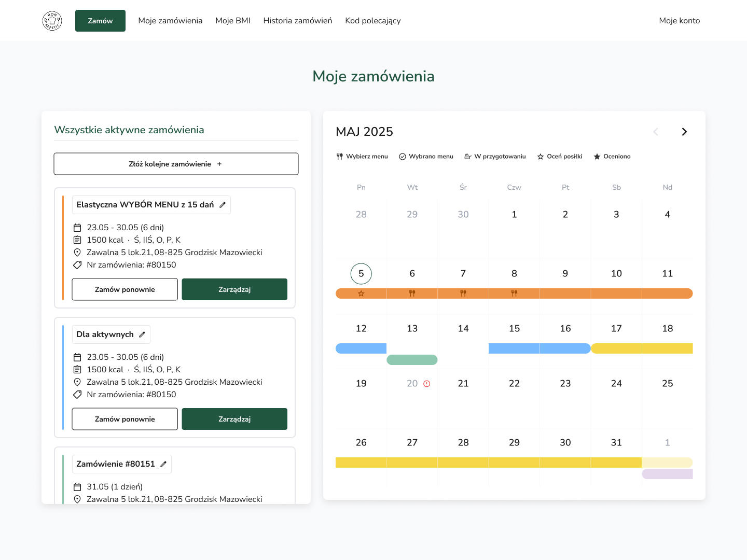Click blue order bar on May 15
The width and height of the screenshot is (747, 560).
click(x=514, y=348)
